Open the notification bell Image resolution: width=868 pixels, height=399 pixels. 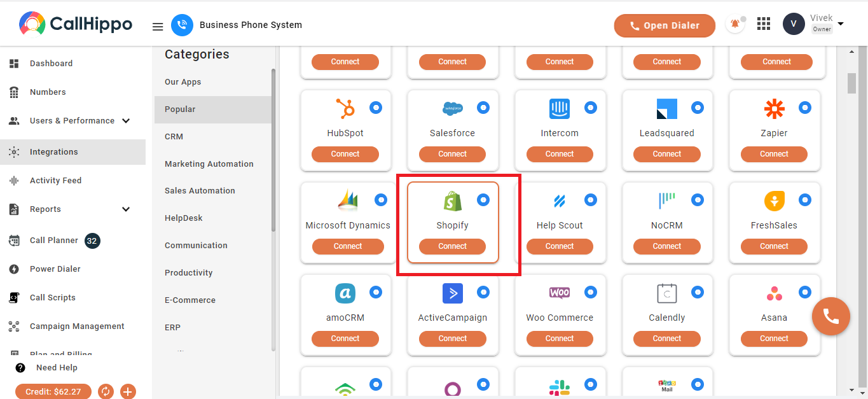[x=735, y=25]
